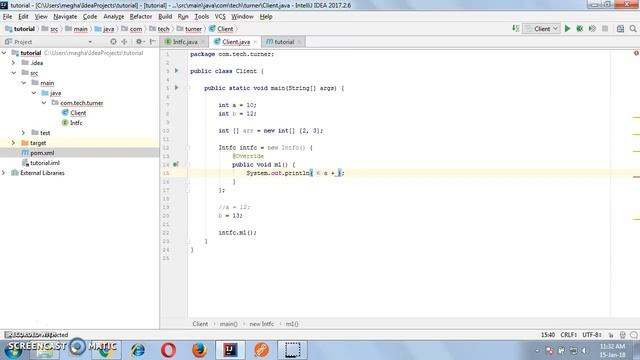
Task: Select Intfc in project tree
Action: 76,122
